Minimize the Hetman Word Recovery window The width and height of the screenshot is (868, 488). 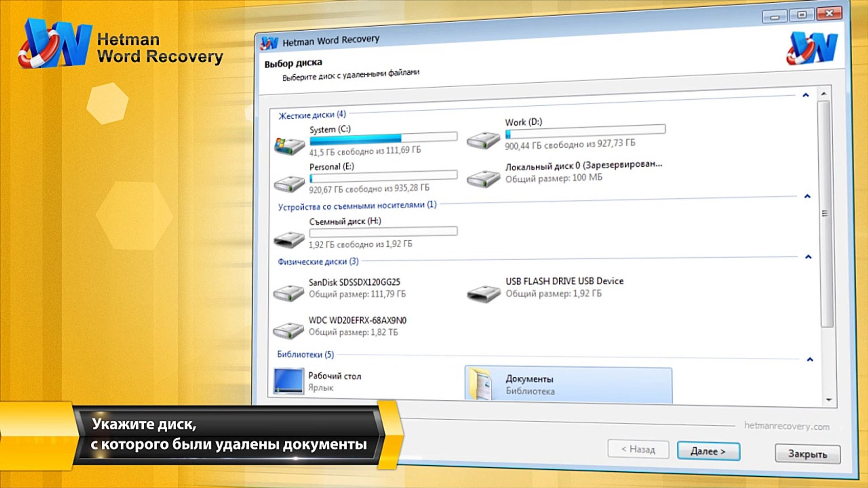coord(775,17)
